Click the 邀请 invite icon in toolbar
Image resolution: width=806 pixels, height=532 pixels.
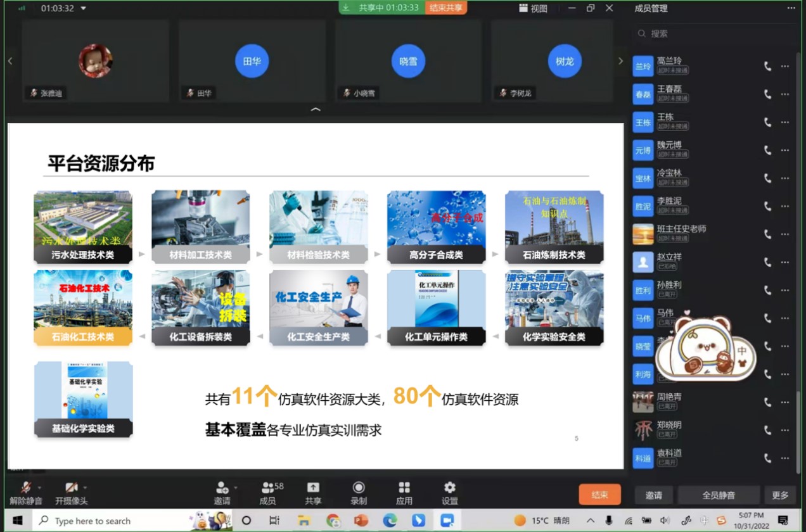[222, 488]
